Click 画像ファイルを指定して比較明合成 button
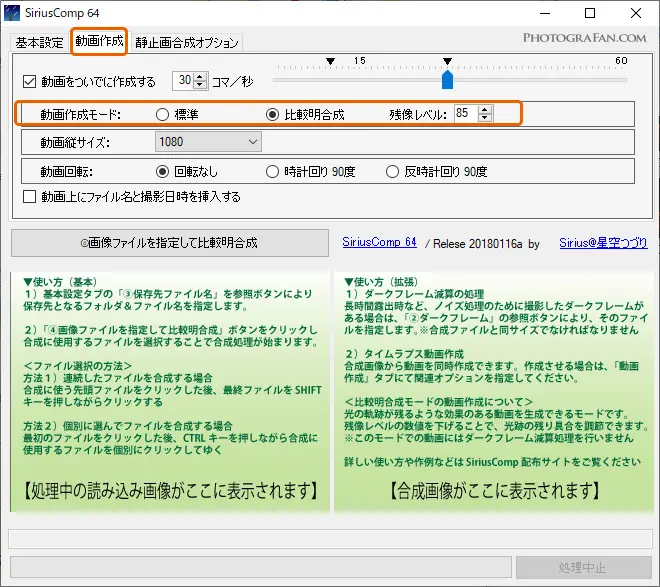Viewport: 660px width, 587px height. 170,243
